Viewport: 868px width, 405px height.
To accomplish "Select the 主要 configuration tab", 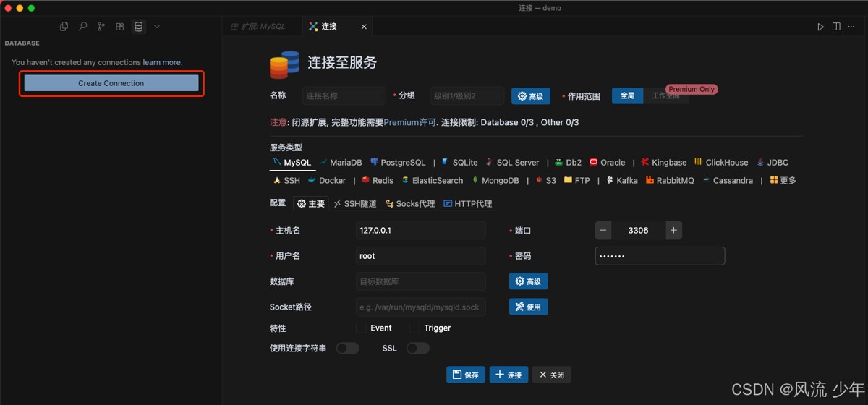I will (x=311, y=204).
